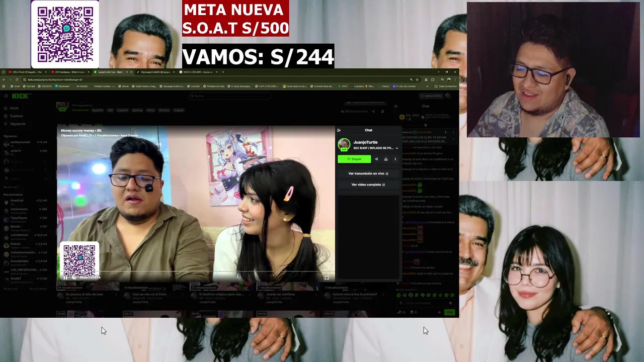Click the Obtén KICKs button
This screenshot has height=362, width=644.
coord(432,96)
